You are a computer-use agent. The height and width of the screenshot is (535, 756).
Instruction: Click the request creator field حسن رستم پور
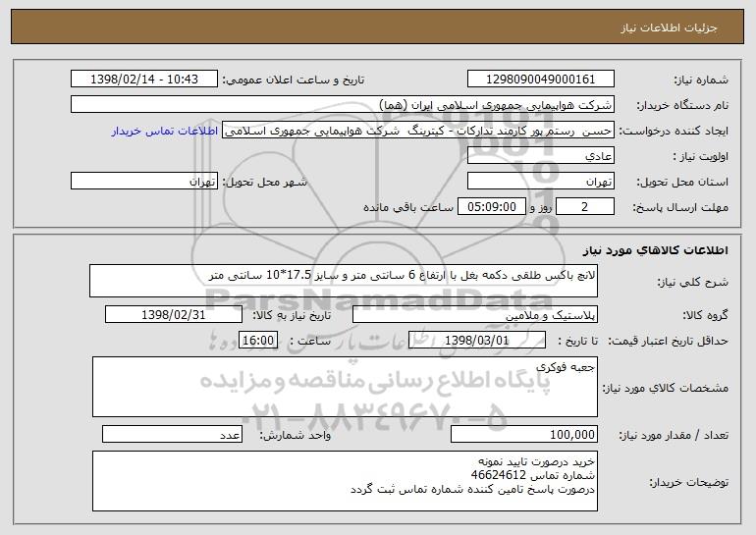click(418, 131)
